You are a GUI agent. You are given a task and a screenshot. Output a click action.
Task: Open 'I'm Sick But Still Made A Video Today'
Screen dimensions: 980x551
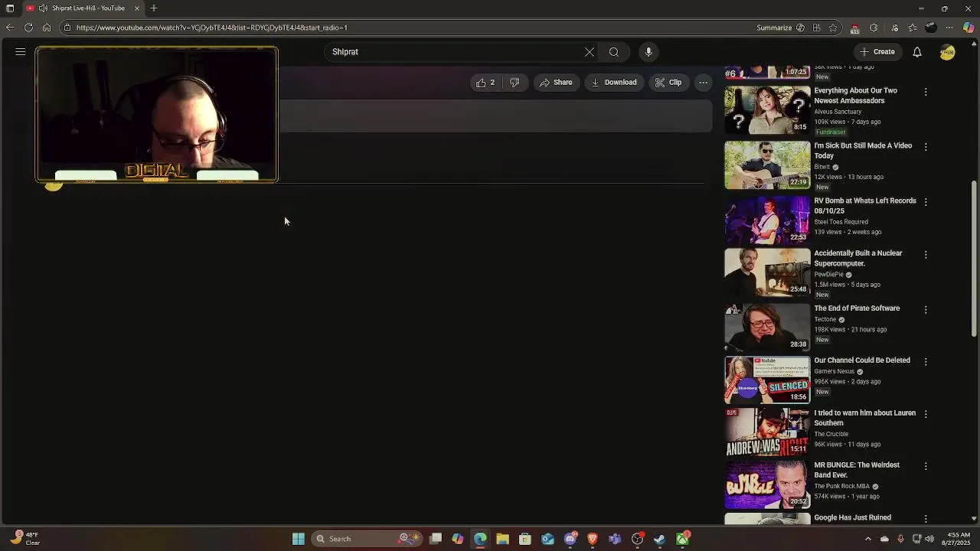[863, 151]
